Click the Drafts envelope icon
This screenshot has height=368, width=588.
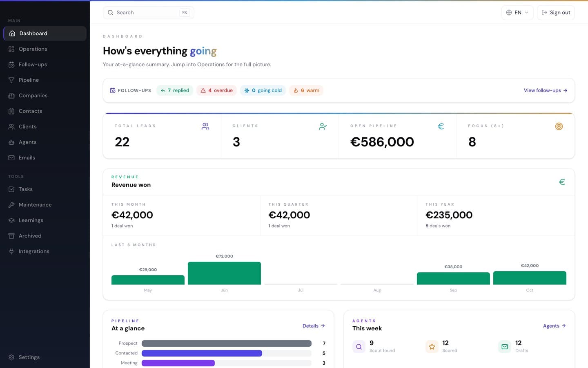505,347
